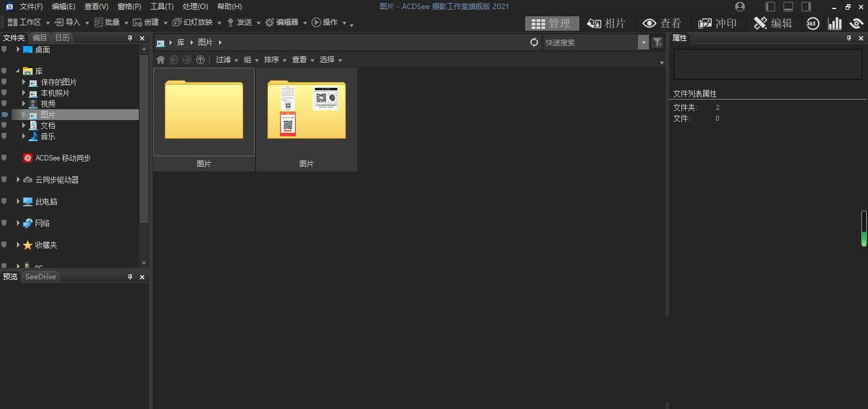Switch to the 日历 tab
The height and width of the screenshot is (409, 868).
click(x=62, y=37)
